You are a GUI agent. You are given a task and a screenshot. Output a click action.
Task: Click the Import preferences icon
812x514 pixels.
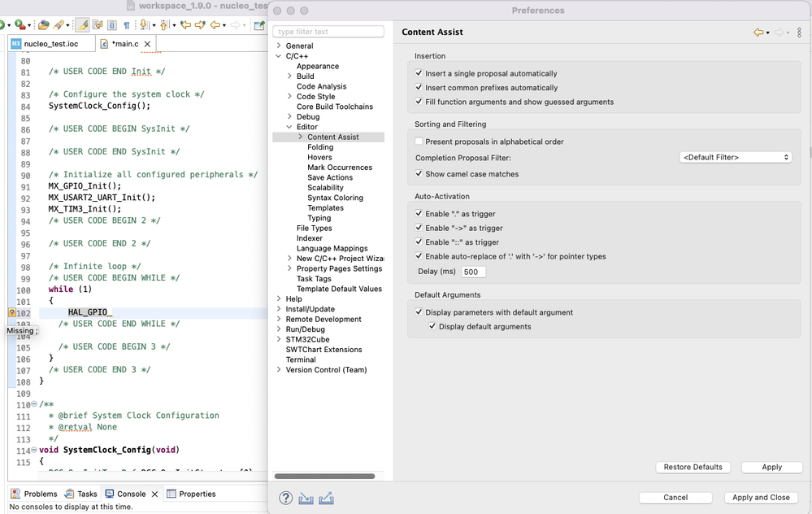point(306,498)
